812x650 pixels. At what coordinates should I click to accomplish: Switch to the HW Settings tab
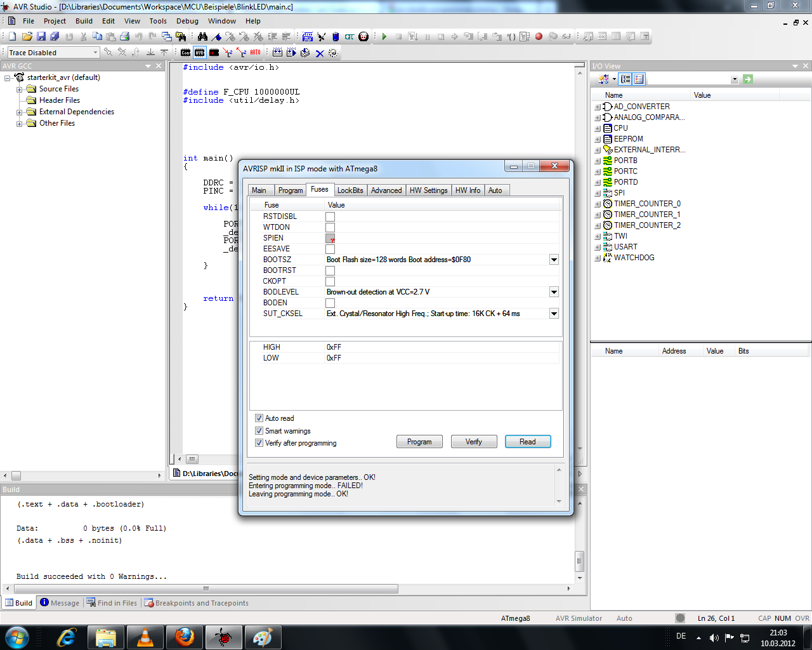pos(428,190)
